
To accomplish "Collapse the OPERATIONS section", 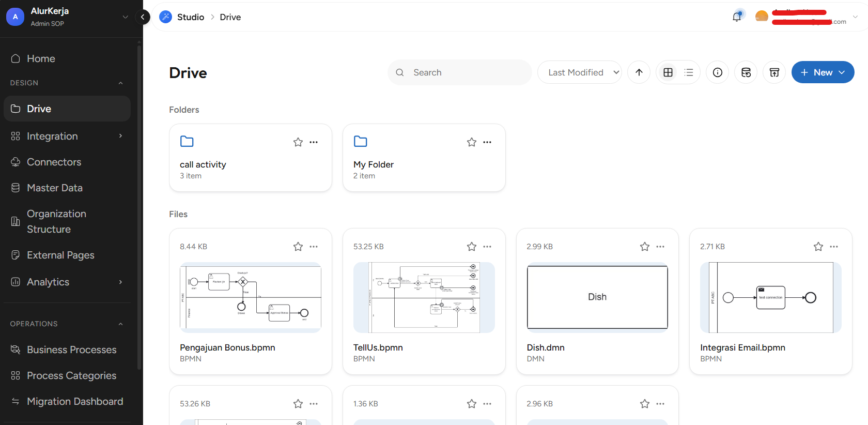I will [x=120, y=324].
